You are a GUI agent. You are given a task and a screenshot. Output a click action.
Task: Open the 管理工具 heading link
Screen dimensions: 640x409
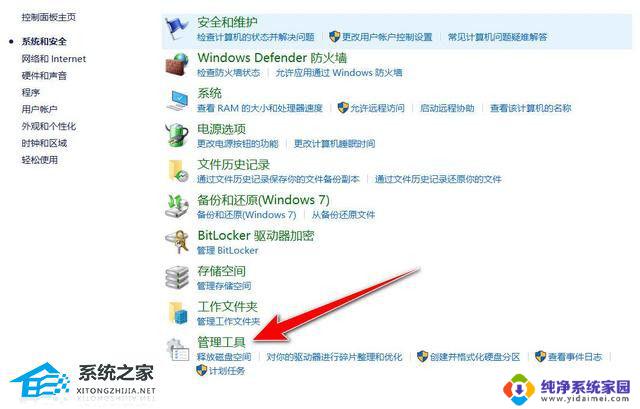tap(221, 342)
